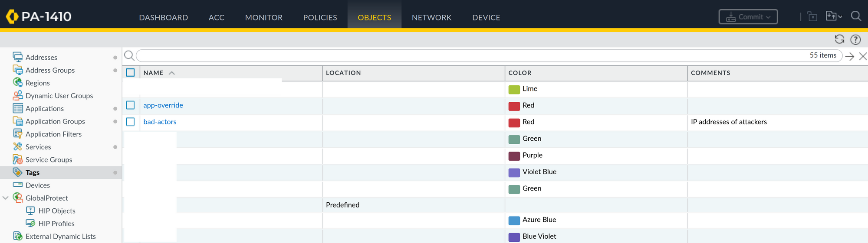Screen dimensions: 868x243
Task: Open Dynamic User Groups in the sidebar
Action: pyautogui.click(x=59, y=96)
